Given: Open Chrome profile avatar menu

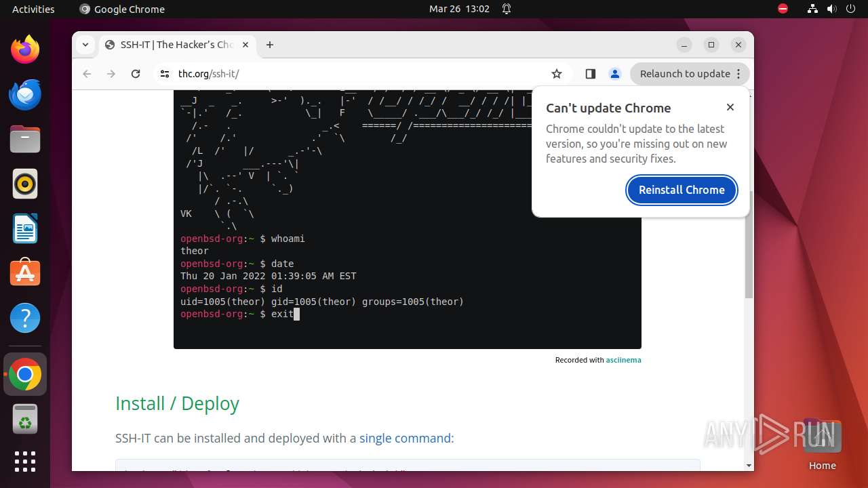Looking at the screenshot, I should [615, 74].
